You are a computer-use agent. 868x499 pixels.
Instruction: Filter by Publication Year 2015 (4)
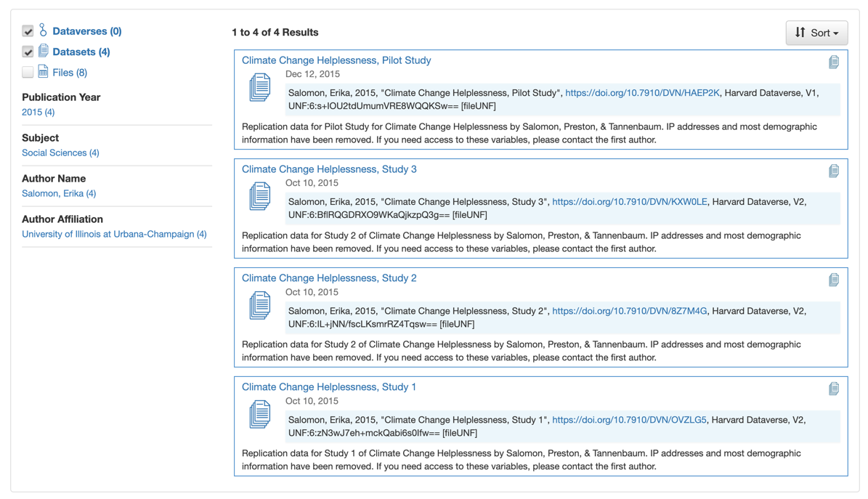[x=38, y=113]
